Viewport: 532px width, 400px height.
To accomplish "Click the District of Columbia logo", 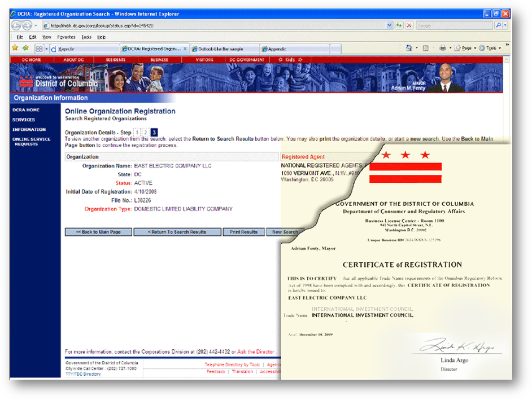I will click(x=58, y=81).
